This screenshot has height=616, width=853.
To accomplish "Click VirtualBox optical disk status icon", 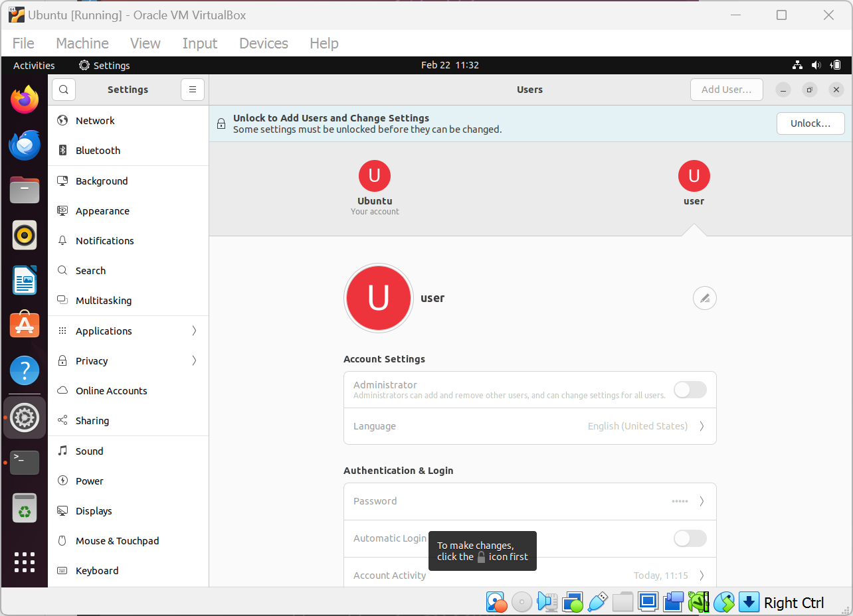I will (x=521, y=602).
